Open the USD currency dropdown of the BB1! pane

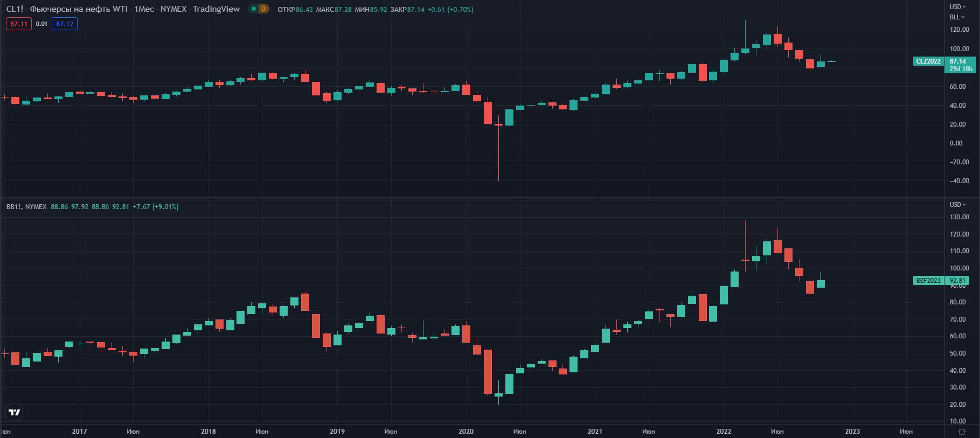pos(957,204)
